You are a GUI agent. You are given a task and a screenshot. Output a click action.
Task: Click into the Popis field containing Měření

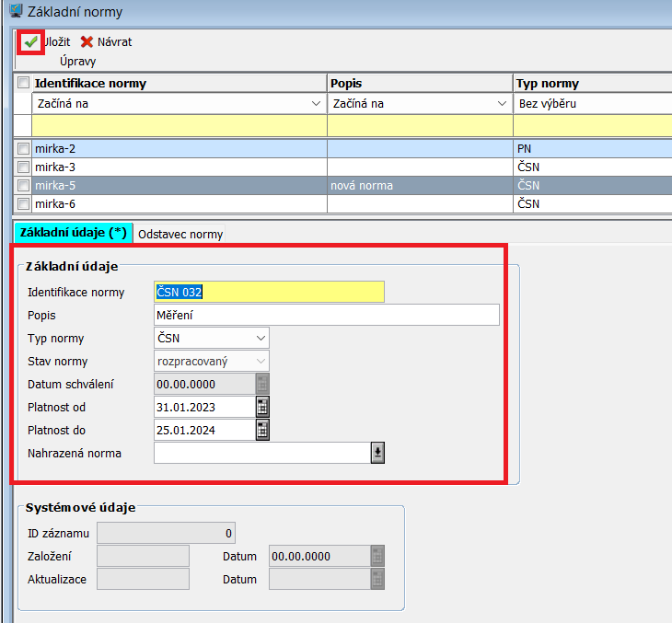(327, 316)
